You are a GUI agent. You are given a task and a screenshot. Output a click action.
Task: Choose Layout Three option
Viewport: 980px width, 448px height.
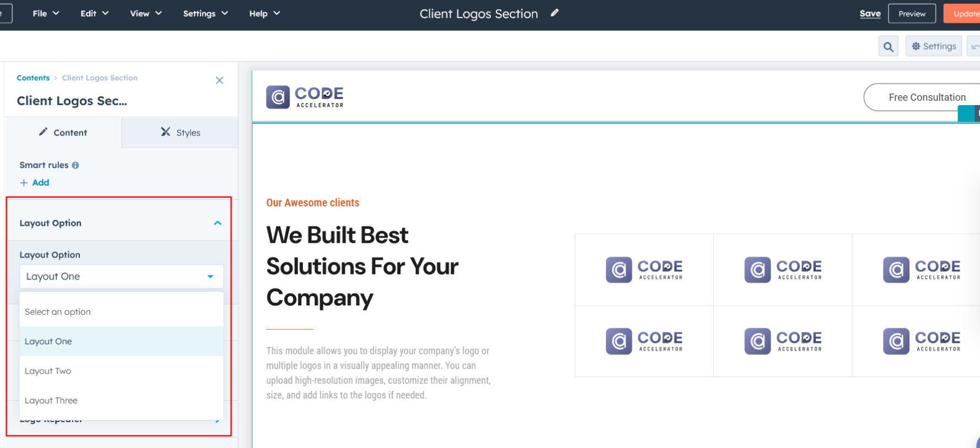pos(51,401)
